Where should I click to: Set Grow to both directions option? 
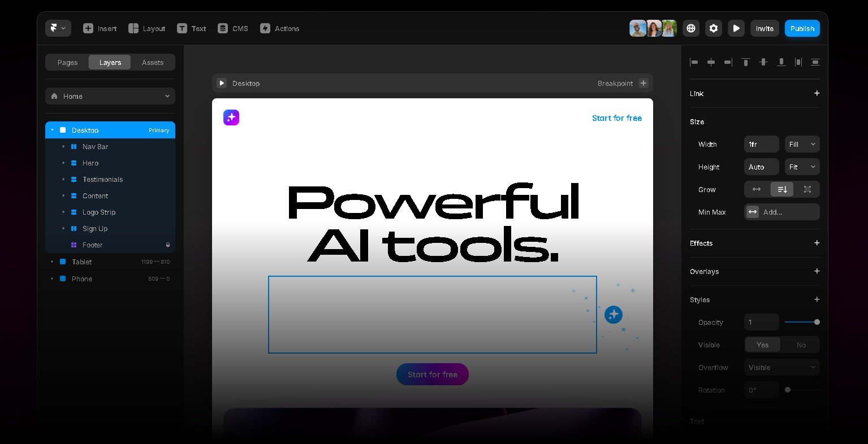click(x=807, y=189)
